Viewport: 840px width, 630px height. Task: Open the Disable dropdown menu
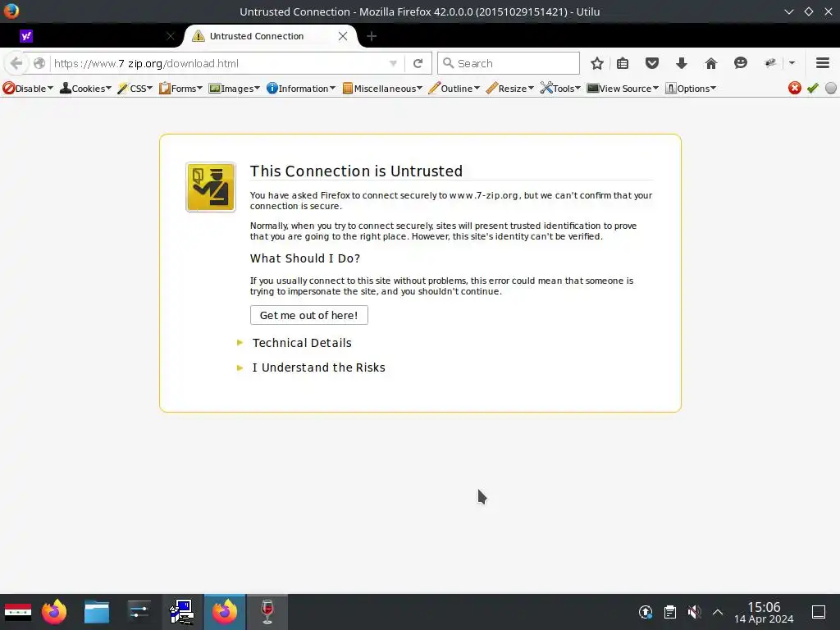[28, 89]
